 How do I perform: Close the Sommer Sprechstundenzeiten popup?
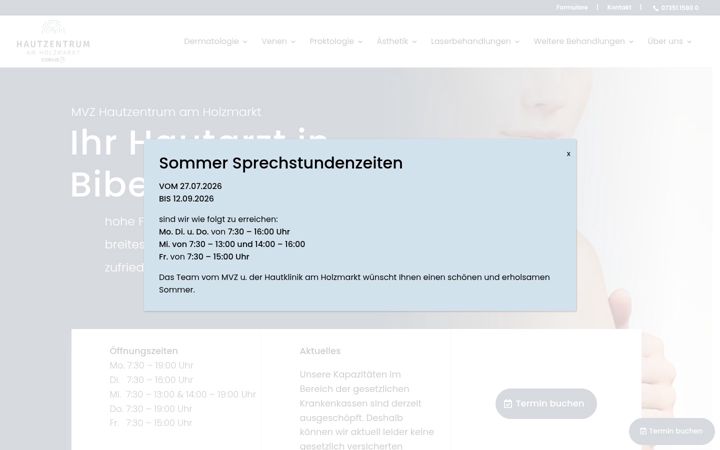(x=568, y=154)
